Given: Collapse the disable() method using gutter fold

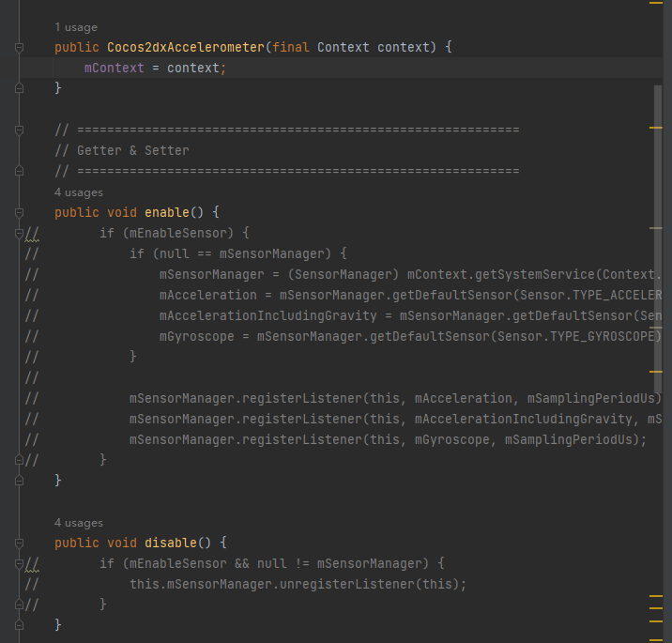Looking at the screenshot, I should point(18,543).
